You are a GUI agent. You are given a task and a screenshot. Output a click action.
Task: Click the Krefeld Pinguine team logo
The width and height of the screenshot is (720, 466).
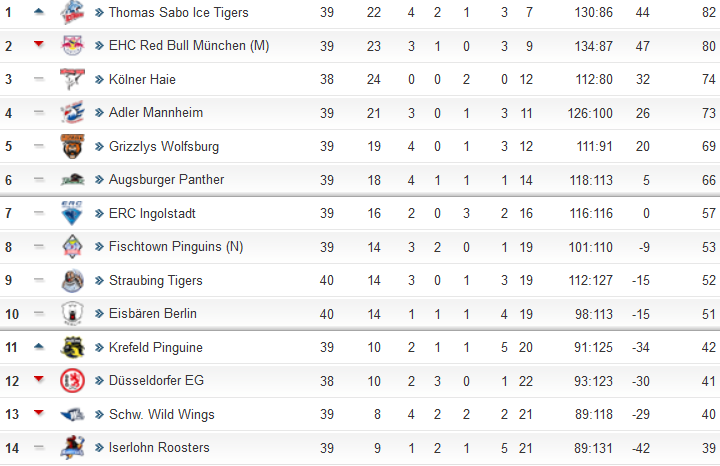click(73, 347)
